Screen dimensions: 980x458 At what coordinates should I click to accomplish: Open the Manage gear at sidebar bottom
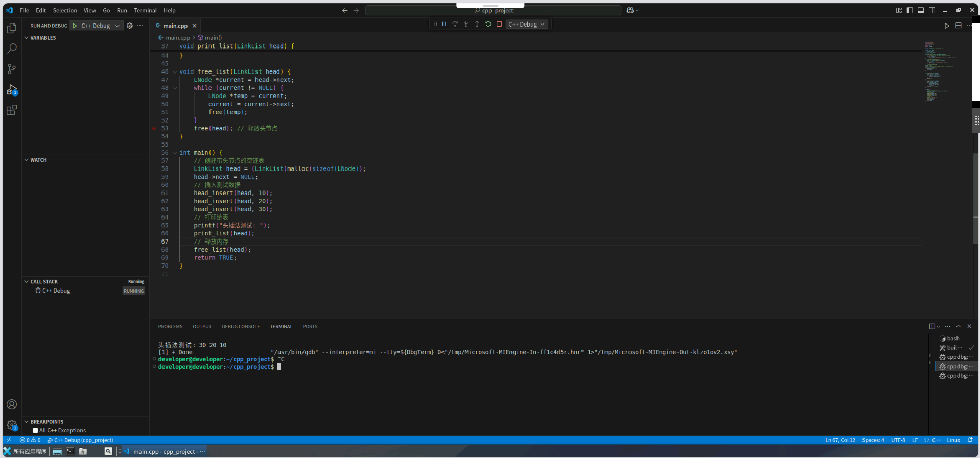(x=12, y=425)
